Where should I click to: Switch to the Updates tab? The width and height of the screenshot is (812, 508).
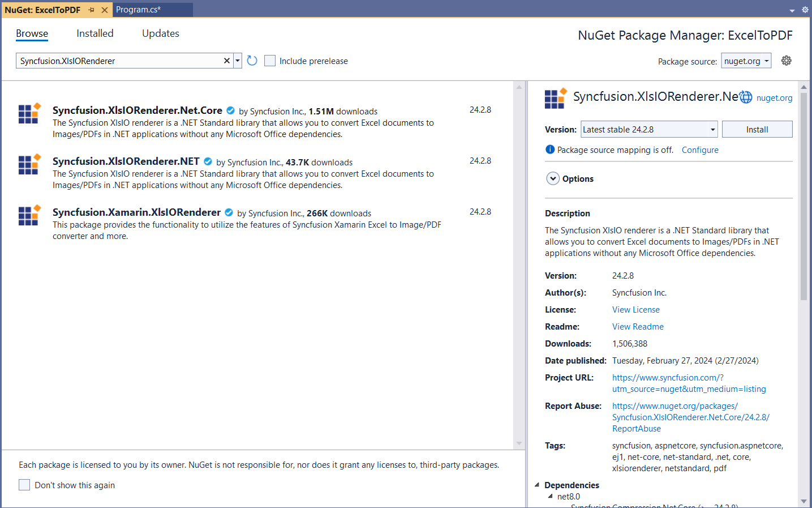point(160,33)
